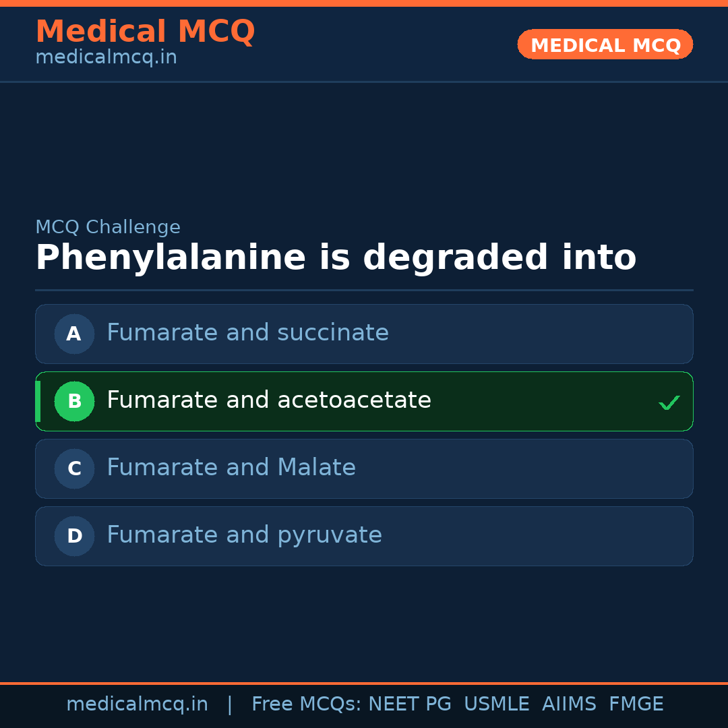This screenshot has width=728, height=728.
Task: Open the medicalmcq.in link in footer
Action: coord(137,704)
